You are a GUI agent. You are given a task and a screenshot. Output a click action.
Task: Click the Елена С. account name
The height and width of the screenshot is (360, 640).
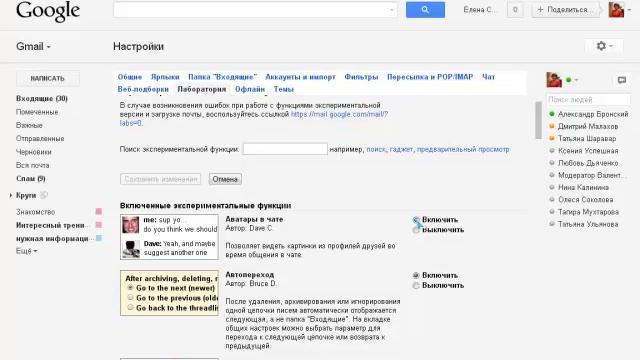[x=479, y=10]
